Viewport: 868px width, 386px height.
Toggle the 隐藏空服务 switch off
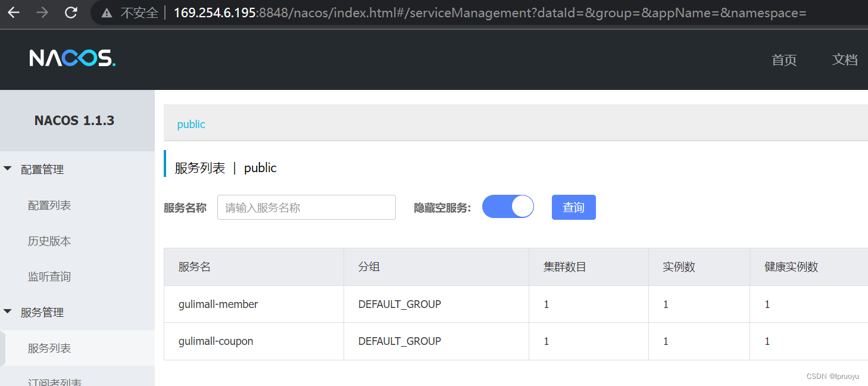[x=508, y=207]
